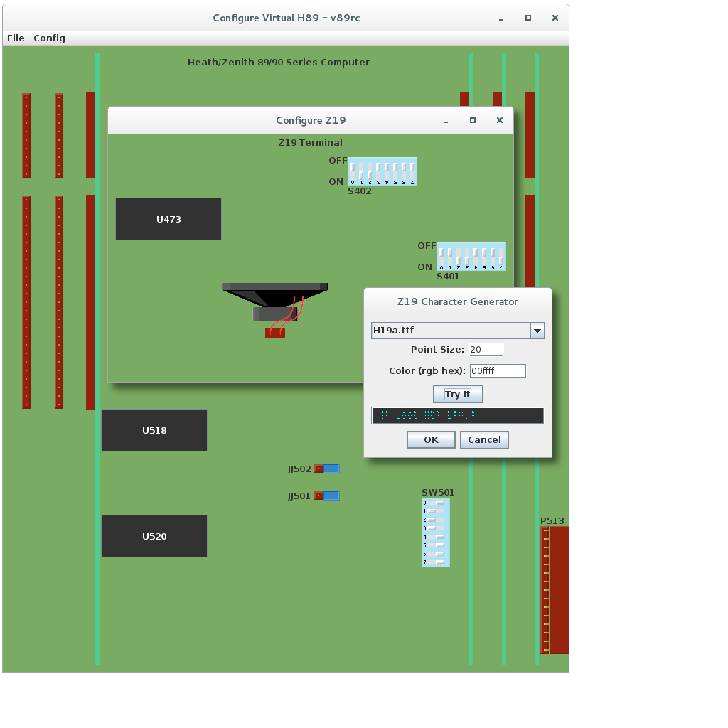
Task: Click the red speaker wire connector
Action: coord(275,333)
